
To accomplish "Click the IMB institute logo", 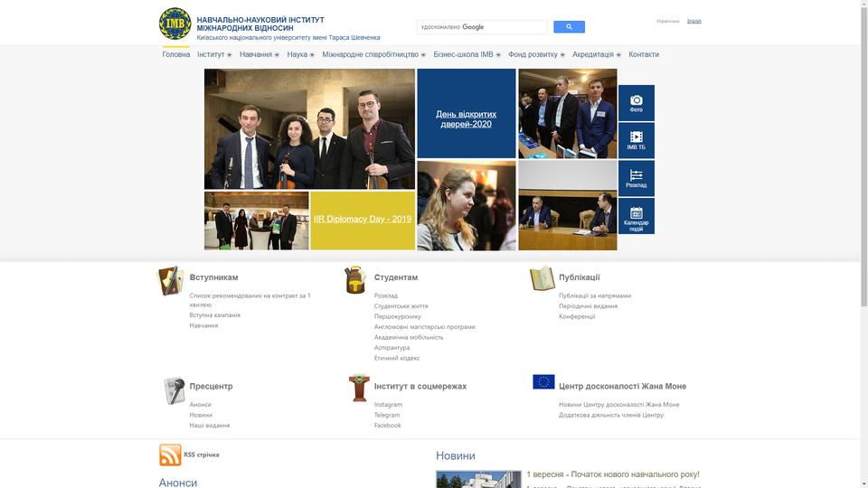I will coord(175,23).
